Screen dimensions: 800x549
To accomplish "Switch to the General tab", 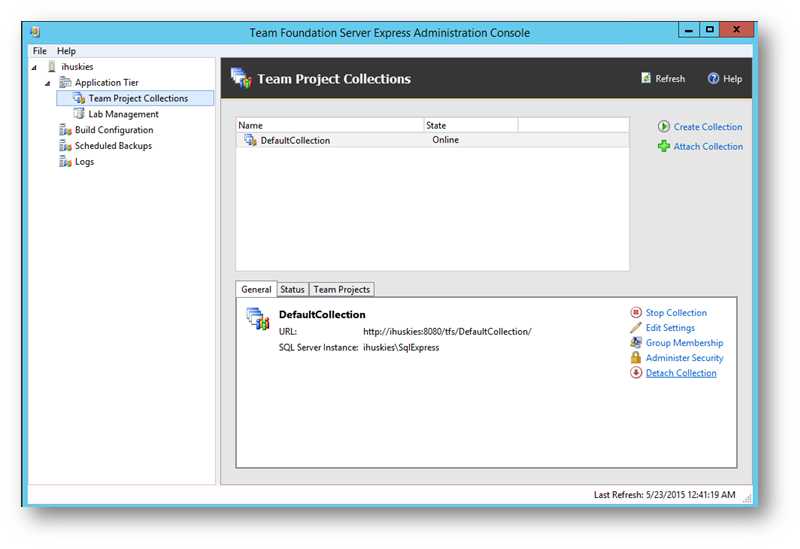I will (256, 289).
